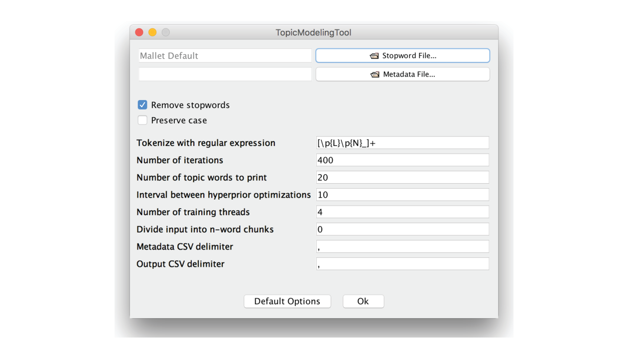Click the 'Output CSV delimiter' label
This screenshot has width=644, height=347.
pos(180,264)
